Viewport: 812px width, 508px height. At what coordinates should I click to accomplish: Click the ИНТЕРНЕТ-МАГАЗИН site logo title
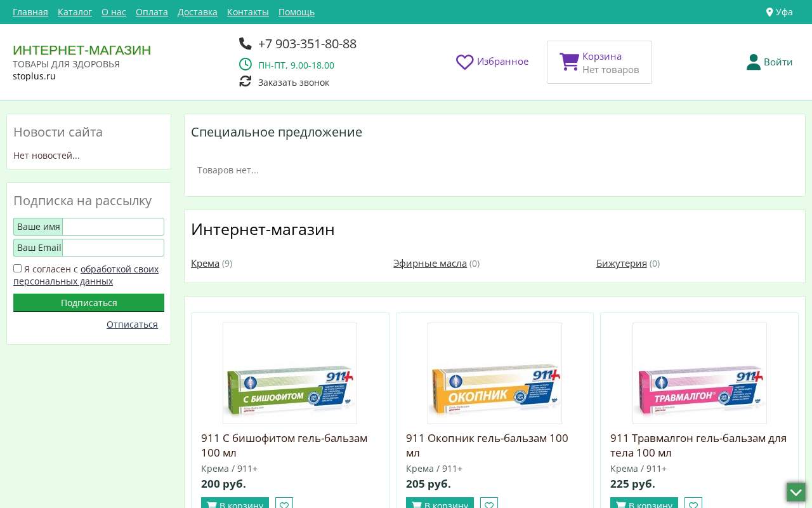coord(82,50)
